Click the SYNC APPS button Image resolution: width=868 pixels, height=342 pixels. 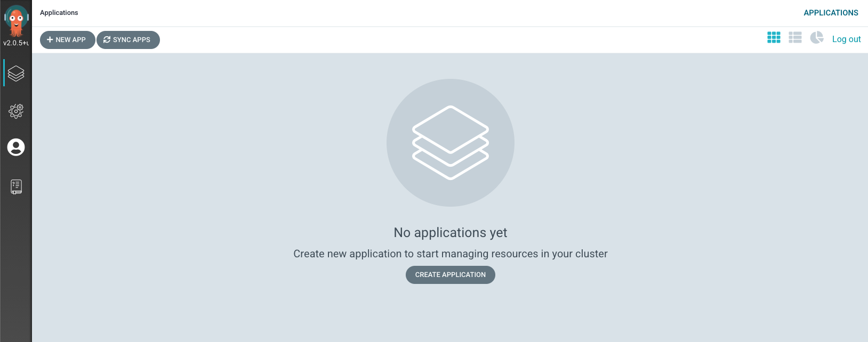(128, 40)
